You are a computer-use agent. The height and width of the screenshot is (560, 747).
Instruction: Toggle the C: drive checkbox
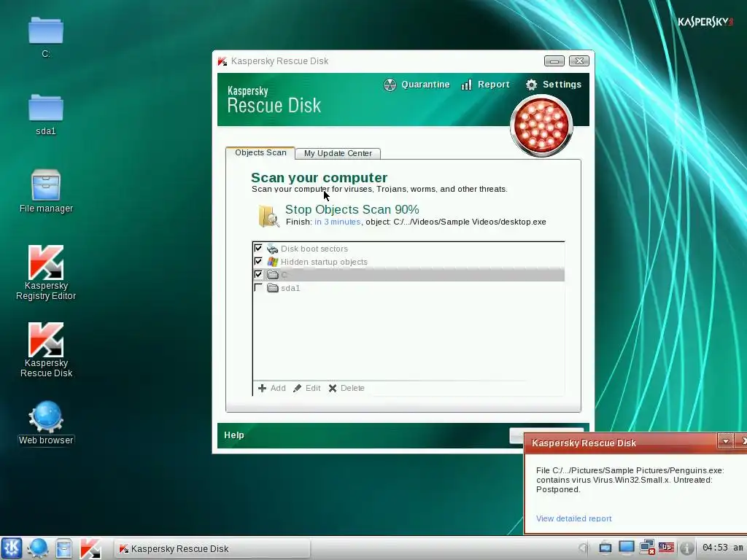click(258, 274)
